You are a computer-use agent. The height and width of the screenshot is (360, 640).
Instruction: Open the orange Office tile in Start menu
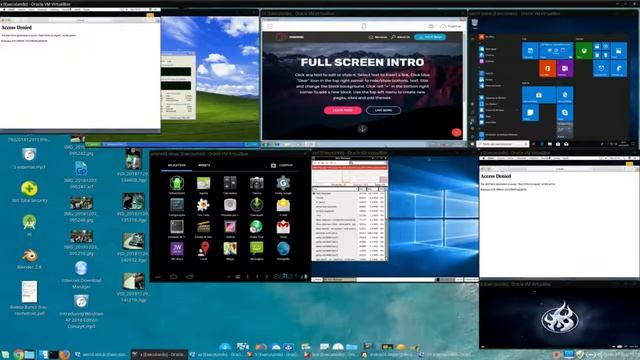(x=547, y=69)
